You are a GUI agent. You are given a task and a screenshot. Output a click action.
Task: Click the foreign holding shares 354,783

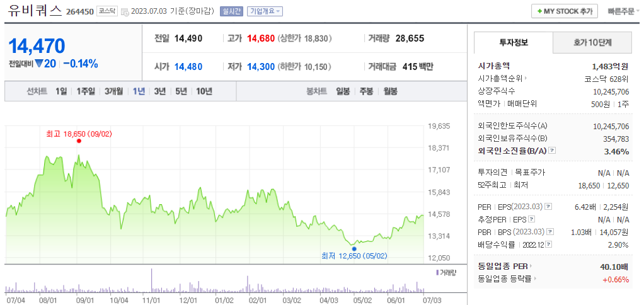615,139
